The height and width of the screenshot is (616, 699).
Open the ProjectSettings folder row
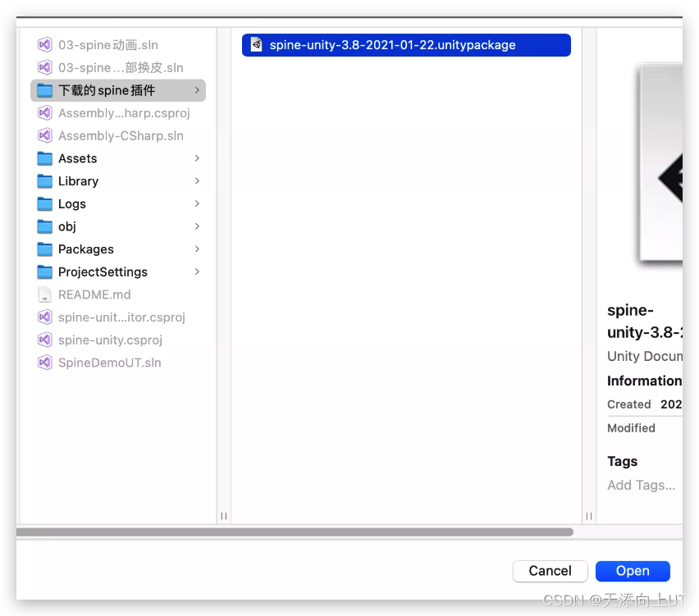(118, 271)
